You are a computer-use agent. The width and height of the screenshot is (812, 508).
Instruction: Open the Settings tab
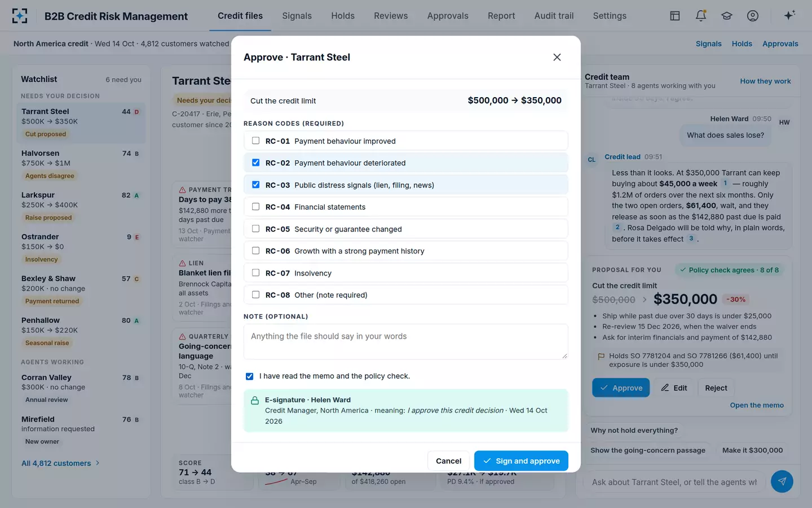tap(610, 16)
